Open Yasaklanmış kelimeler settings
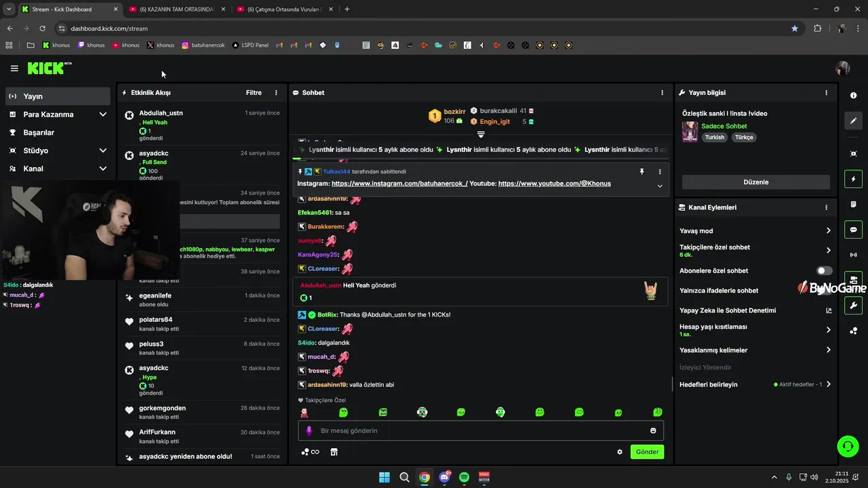 pos(755,350)
